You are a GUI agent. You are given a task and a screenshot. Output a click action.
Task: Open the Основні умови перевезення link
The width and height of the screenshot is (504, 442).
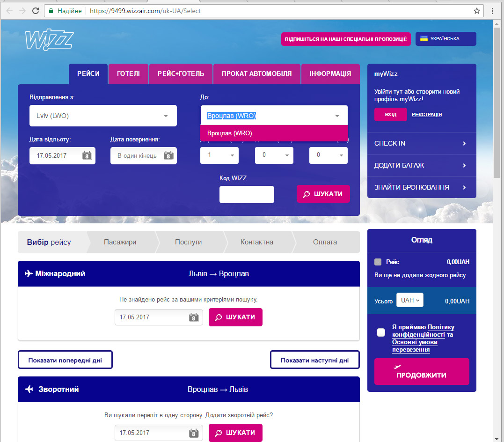click(x=415, y=346)
